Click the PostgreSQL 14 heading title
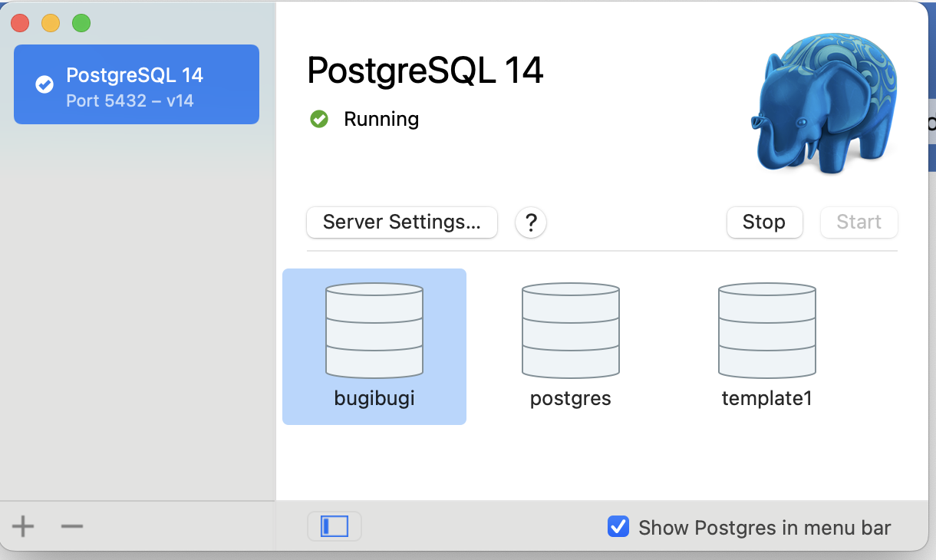Viewport: 936px width, 560px height. [425, 71]
